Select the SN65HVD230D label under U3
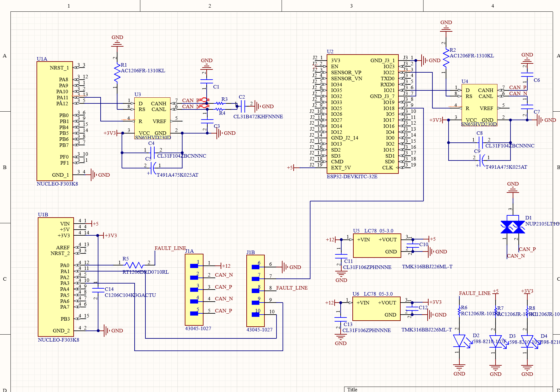The width and height of the screenshot is (560, 392). tap(153, 138)
